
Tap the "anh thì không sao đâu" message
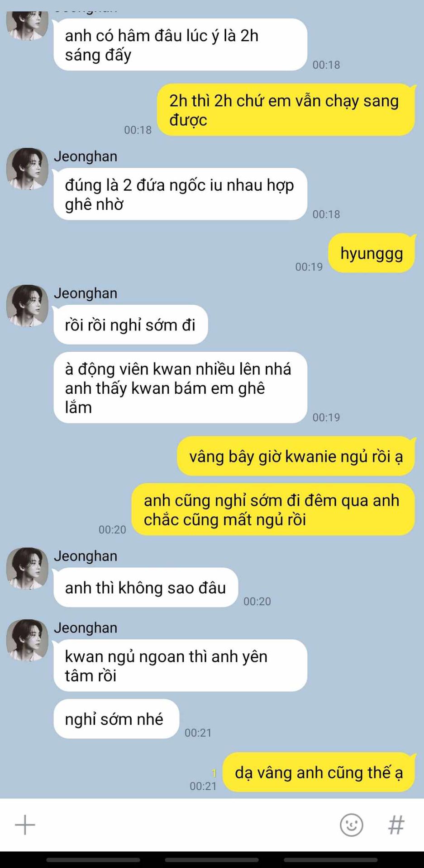[146, 587]
